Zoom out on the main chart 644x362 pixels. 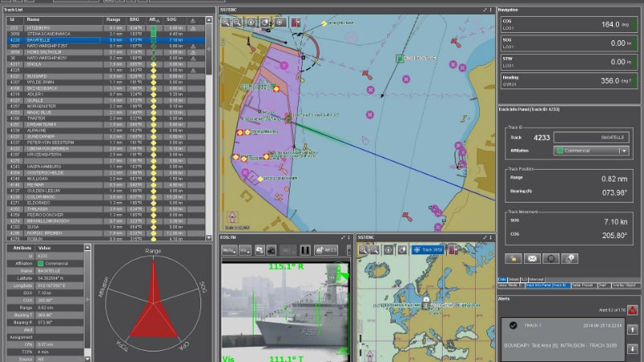click(238, 23)
